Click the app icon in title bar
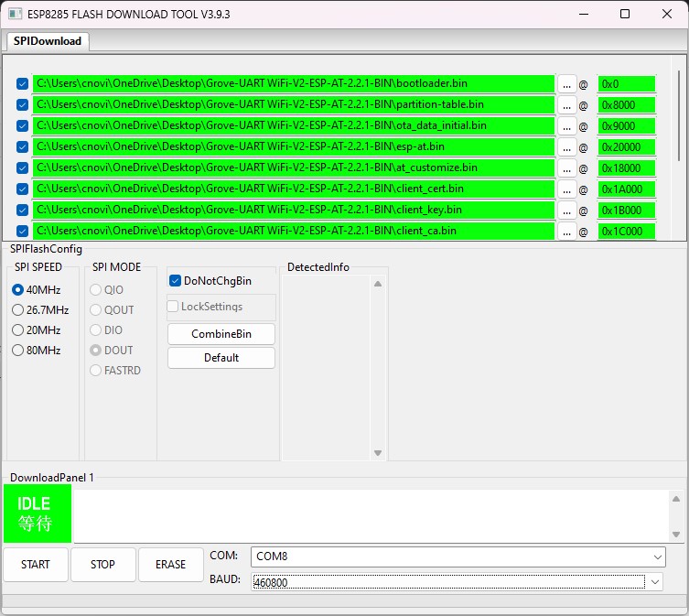The height and width of the screenshot is (616, 689). [x=15, y=14]
